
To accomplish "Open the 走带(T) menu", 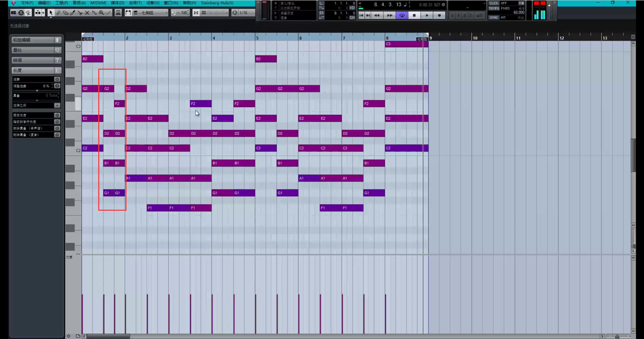I will [135, 3].
